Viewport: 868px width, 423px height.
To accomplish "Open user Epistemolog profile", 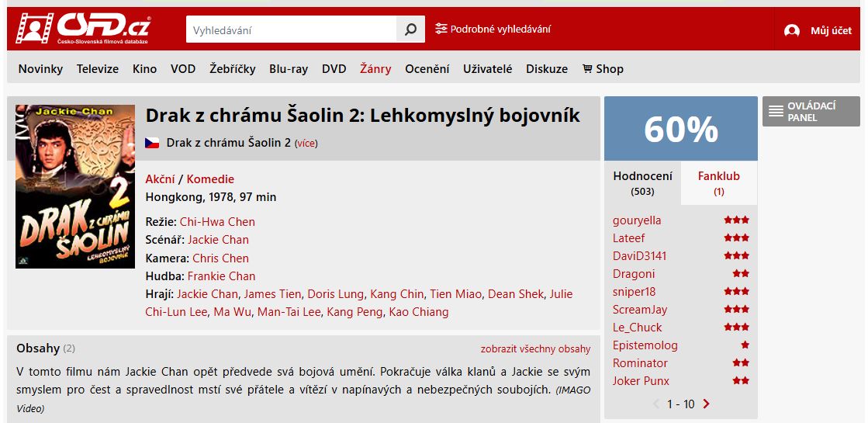I will pos(645,345).
